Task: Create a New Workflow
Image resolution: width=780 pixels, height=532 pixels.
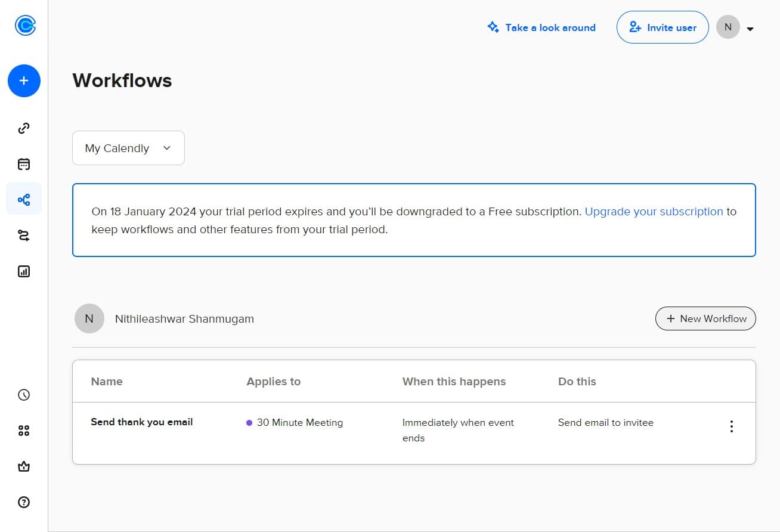Action: click(x=705, y=318)
